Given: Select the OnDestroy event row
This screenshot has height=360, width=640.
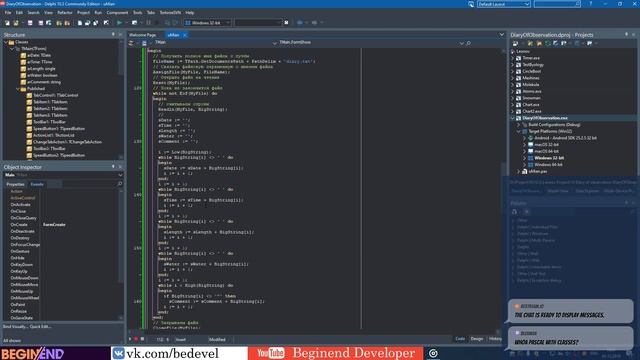Looking at the screenshot, I should (63, 238).
